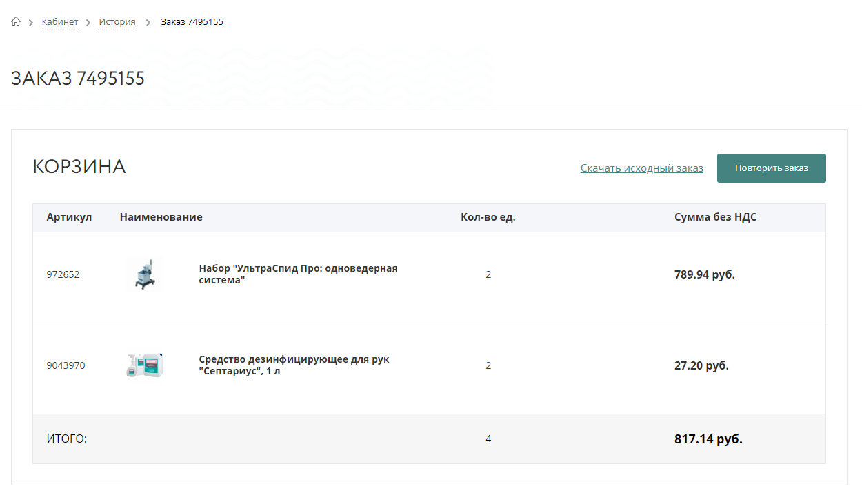Open the УльтраСпид Про product thumbnail
This screenshot has height=504, width=862.
tap(144, 274)
